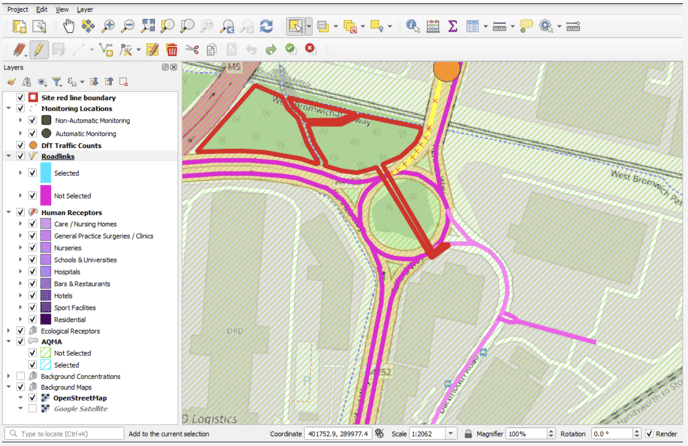Select the Vertex tool
Viewport: 688px width, 446px height.
pyautogui.click(x=126, y=50)
